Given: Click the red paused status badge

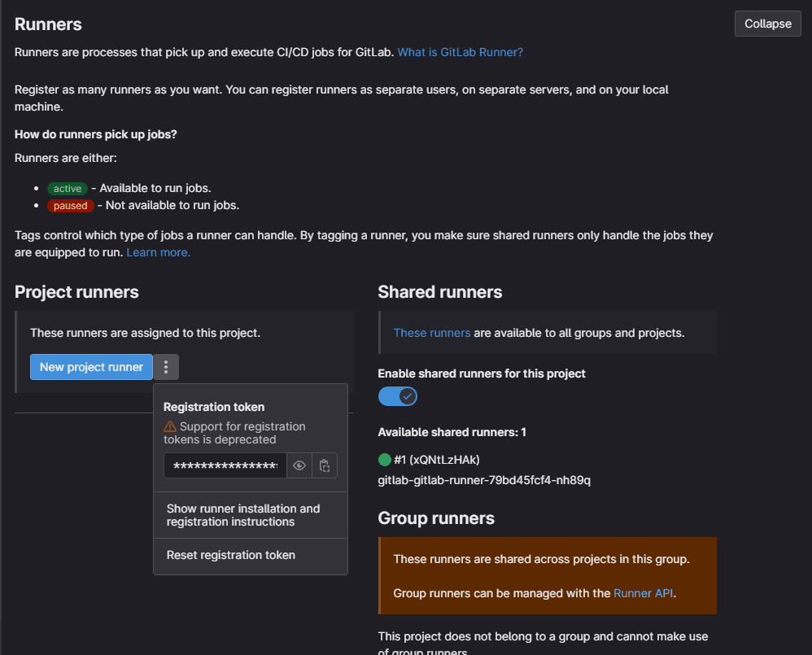Looking at the screenshot, I should pos(70,206).
